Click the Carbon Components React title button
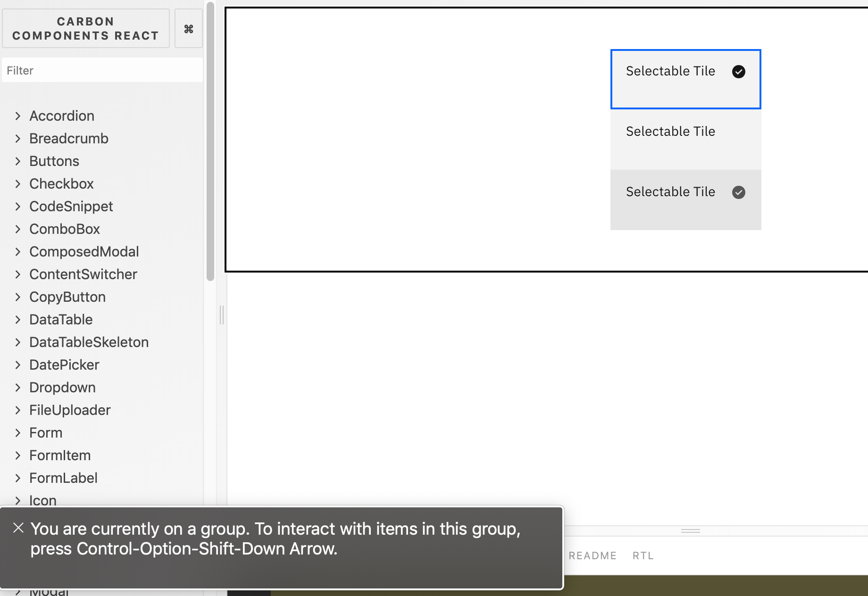 point(86,29)
